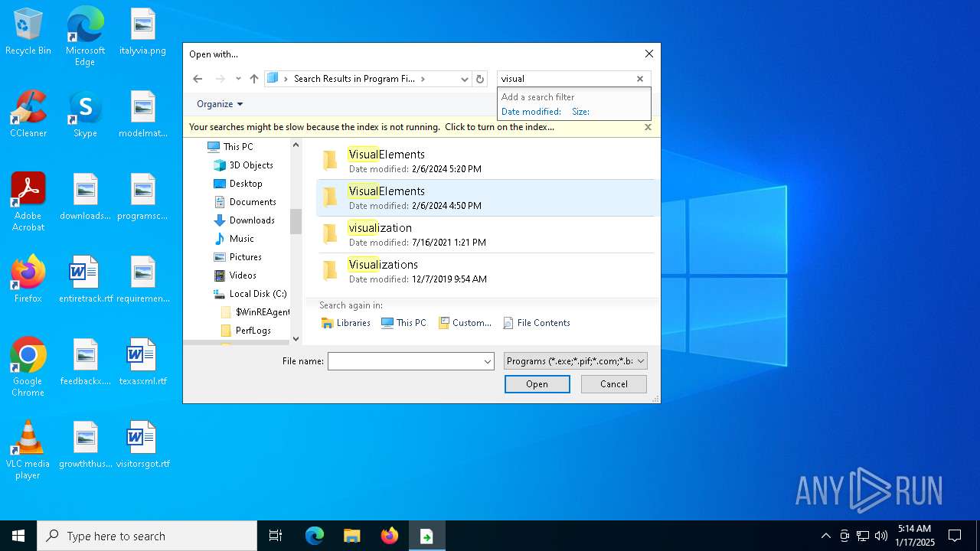Open the Programs file type dropdown
The image size is (980, 551).
point(576,361)
